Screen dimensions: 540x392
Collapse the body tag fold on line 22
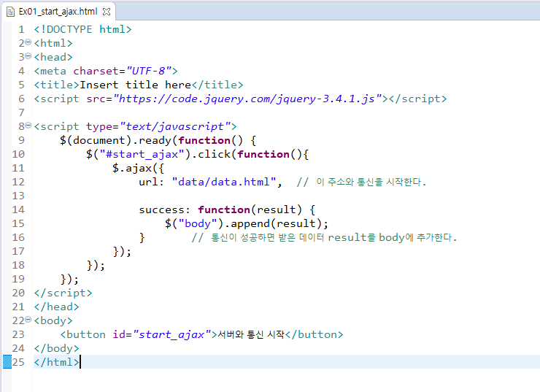28,320
